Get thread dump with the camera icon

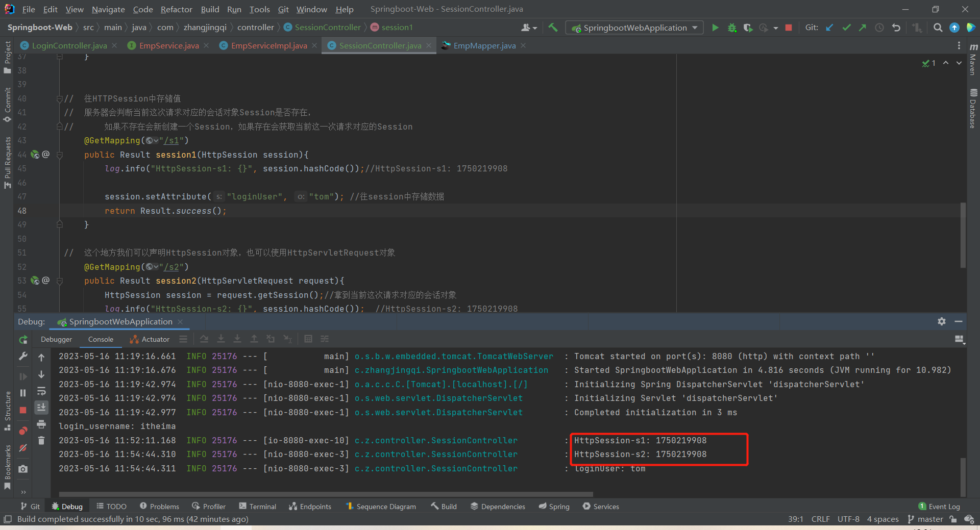coord(23,469)
